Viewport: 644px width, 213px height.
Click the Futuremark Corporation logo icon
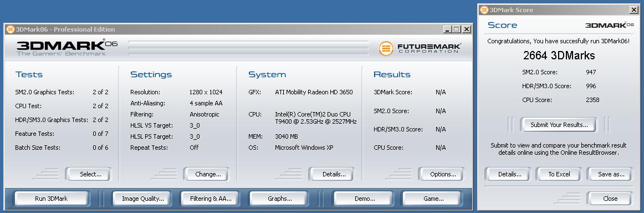(386, 48)
